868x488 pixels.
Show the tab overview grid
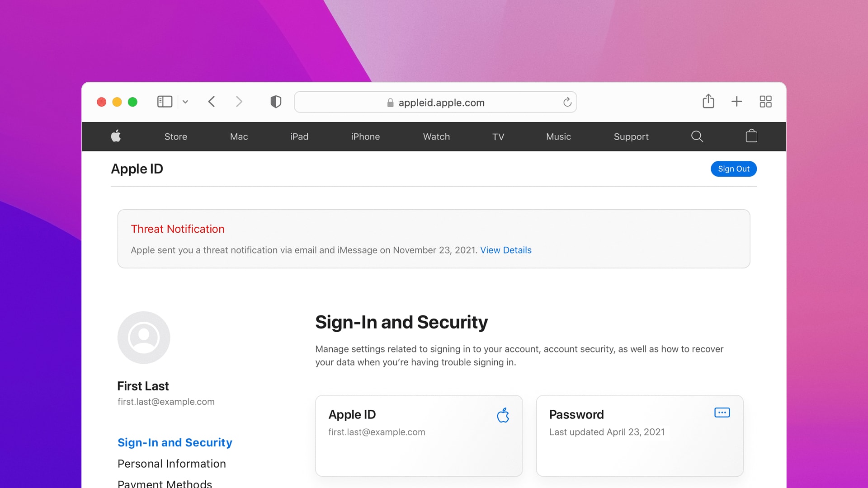[766, 102]
